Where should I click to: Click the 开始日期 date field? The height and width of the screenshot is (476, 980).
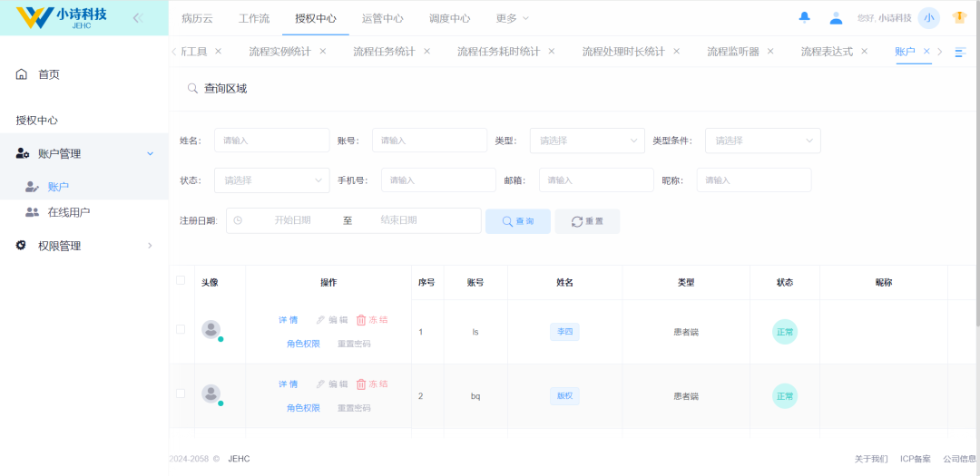tap(292, 220)
